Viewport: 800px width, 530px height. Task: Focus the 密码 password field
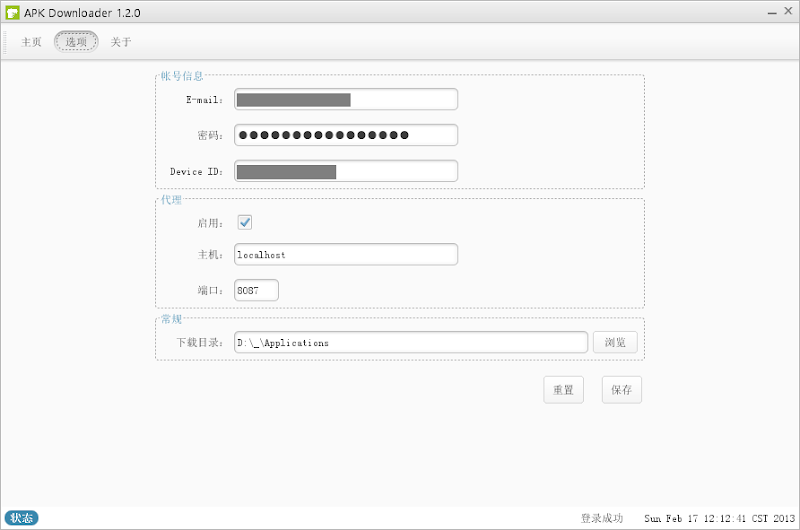346,135
